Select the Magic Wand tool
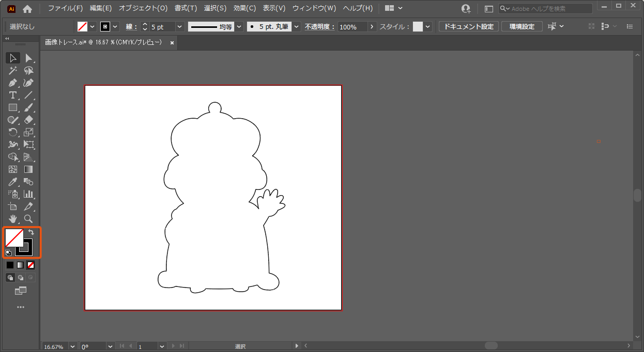The width and height of the screenshot is (644, 352). click(13, 71)
